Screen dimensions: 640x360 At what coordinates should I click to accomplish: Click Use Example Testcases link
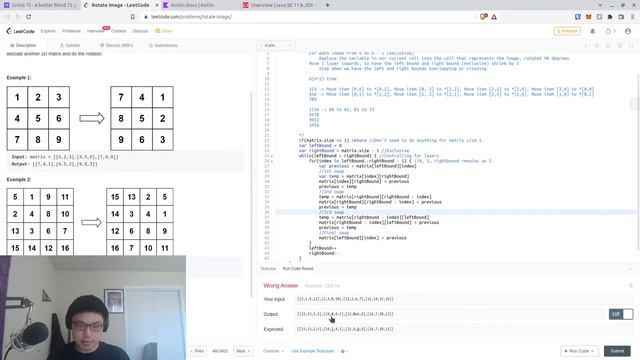pyautogui.click(x=312, y=351)
